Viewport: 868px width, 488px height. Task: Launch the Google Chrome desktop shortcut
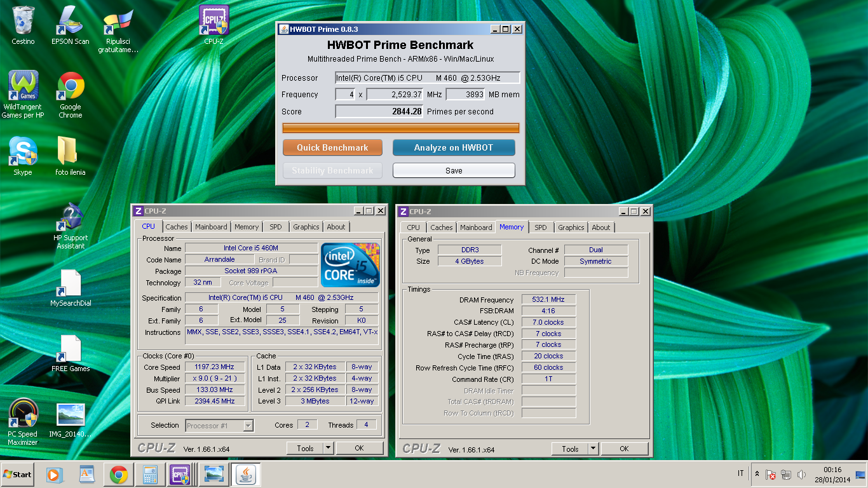[71, 94]
